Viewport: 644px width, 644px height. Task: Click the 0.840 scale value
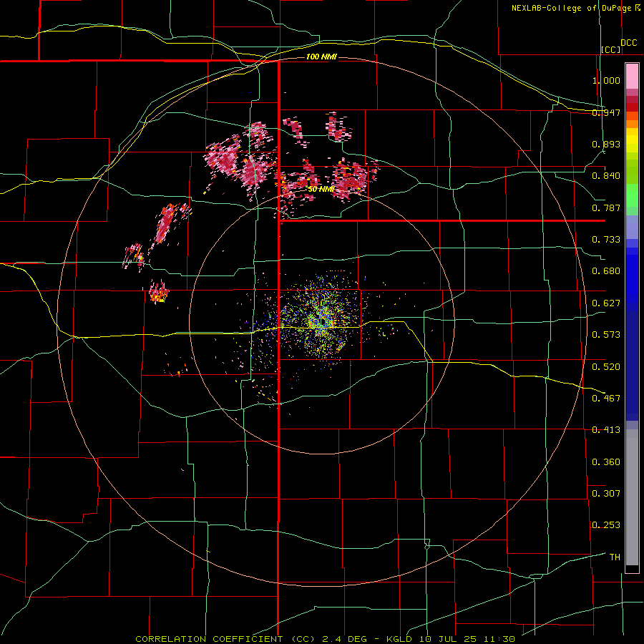(606, 176)
